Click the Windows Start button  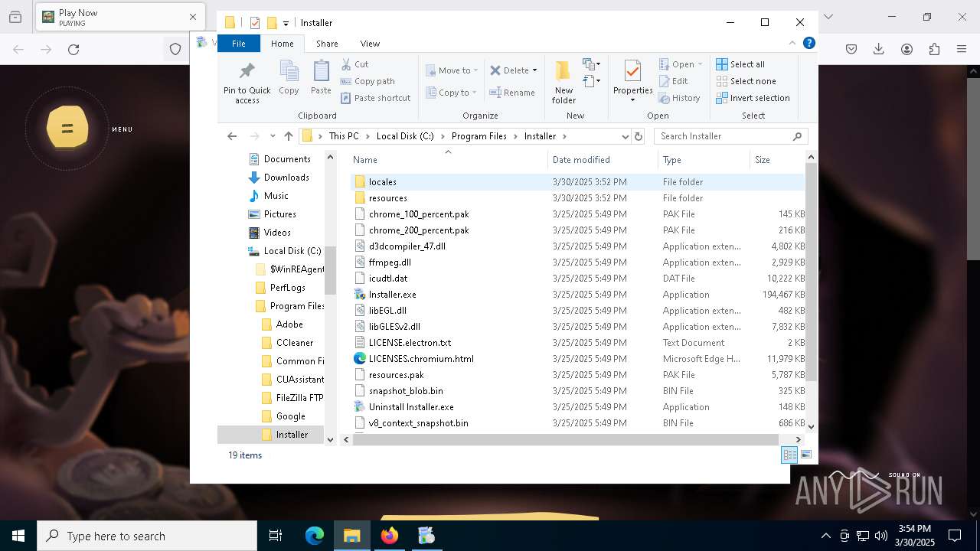coord(18,536)
